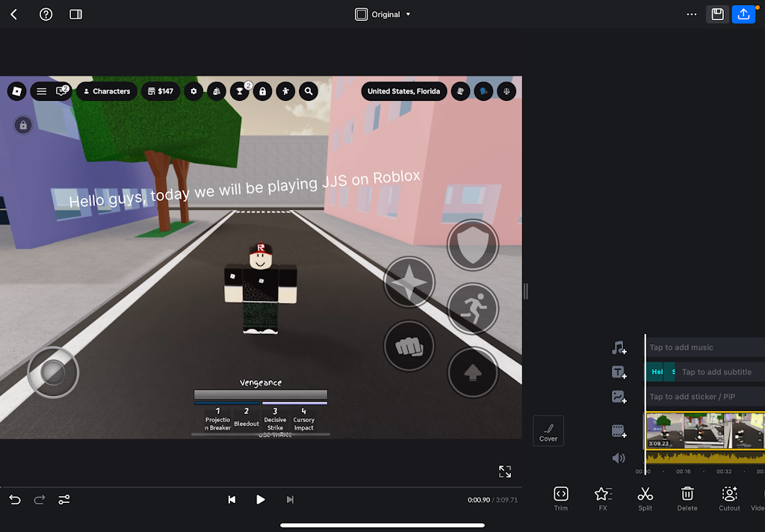The image size is (765, 532).
Task: Open the Original aspect ratio dropdown
Action: coord(382,15)
